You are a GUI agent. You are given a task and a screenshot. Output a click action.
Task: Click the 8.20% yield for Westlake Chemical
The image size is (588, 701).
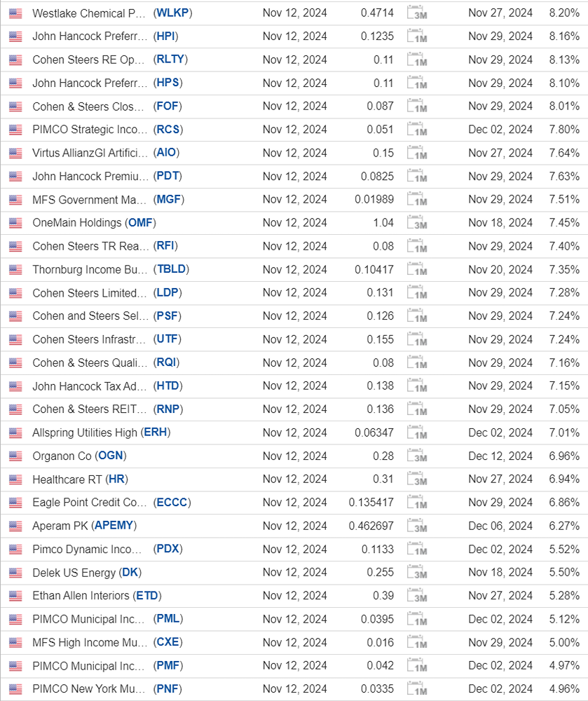pyautogui.click(x=564, y=13)
